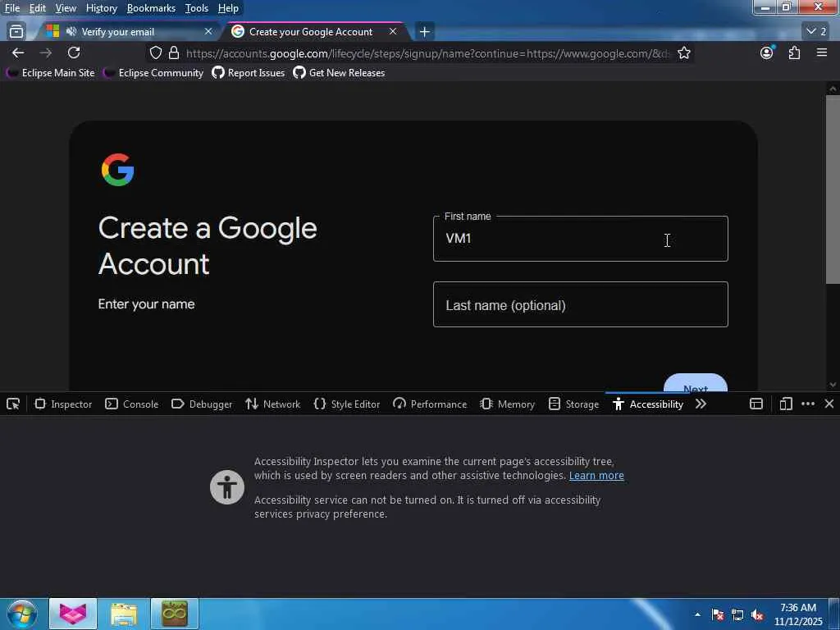Viewport: 840px width, 630px height.
Task: Open the green infinity icon taskbar app
Action: [x=175, y=614]
